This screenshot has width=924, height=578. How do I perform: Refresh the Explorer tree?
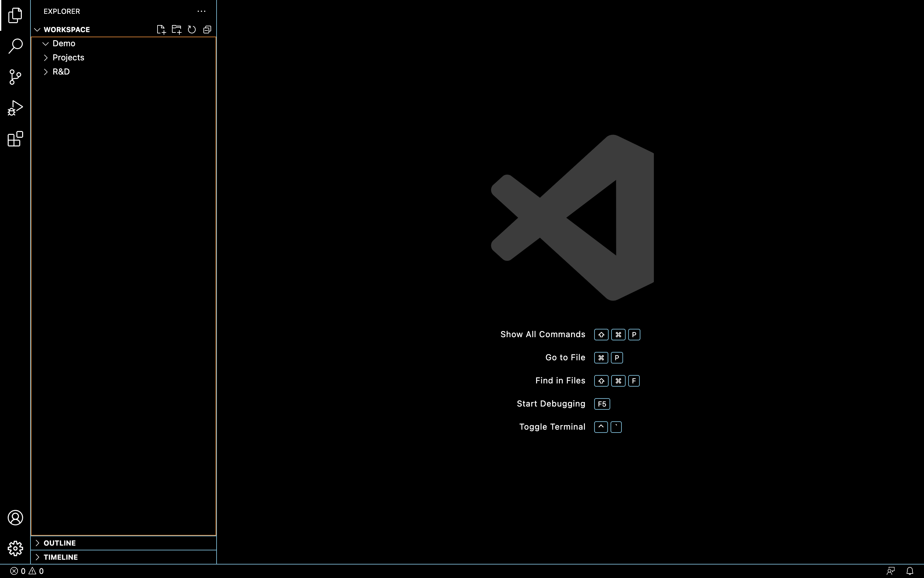(x=192, y=30)
